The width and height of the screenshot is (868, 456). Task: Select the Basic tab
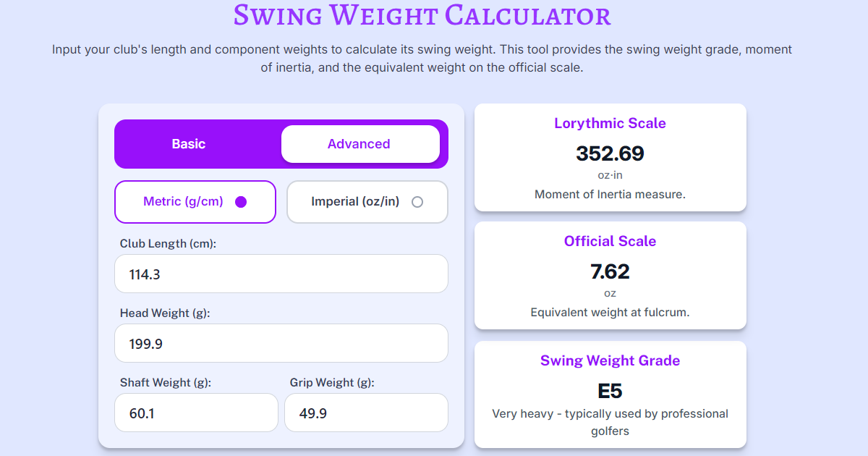(x=188, y=143)
